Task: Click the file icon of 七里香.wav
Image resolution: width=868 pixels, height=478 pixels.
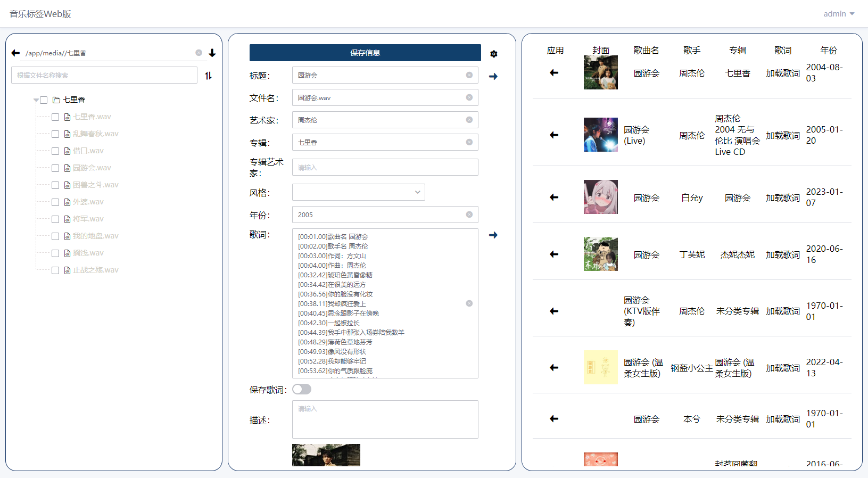Action: [67, 117]
